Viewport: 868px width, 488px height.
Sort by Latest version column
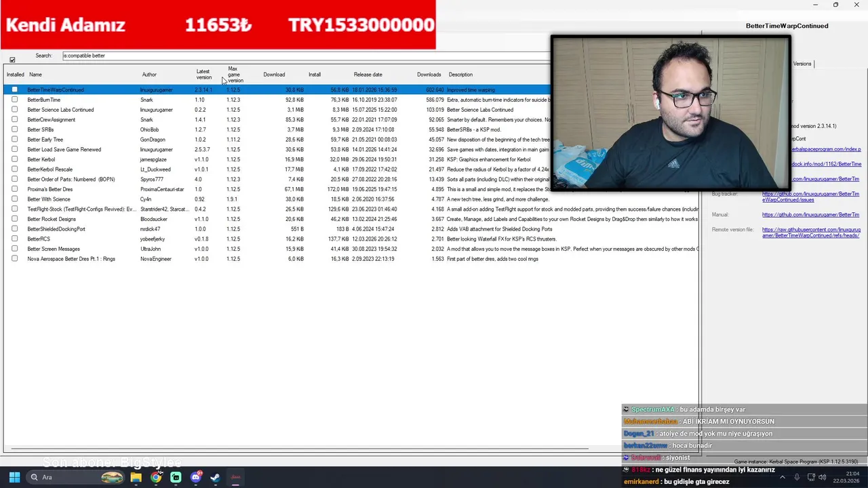tap(203, 75)
